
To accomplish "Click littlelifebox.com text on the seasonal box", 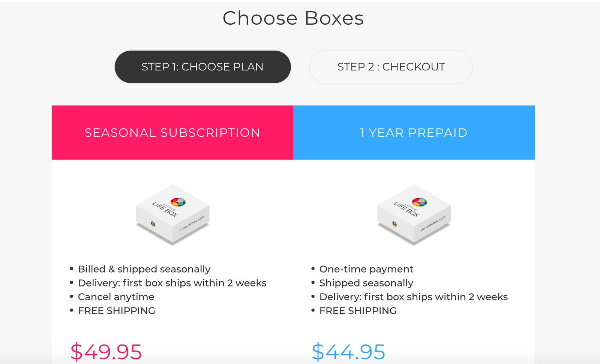I will click(192, 224).
